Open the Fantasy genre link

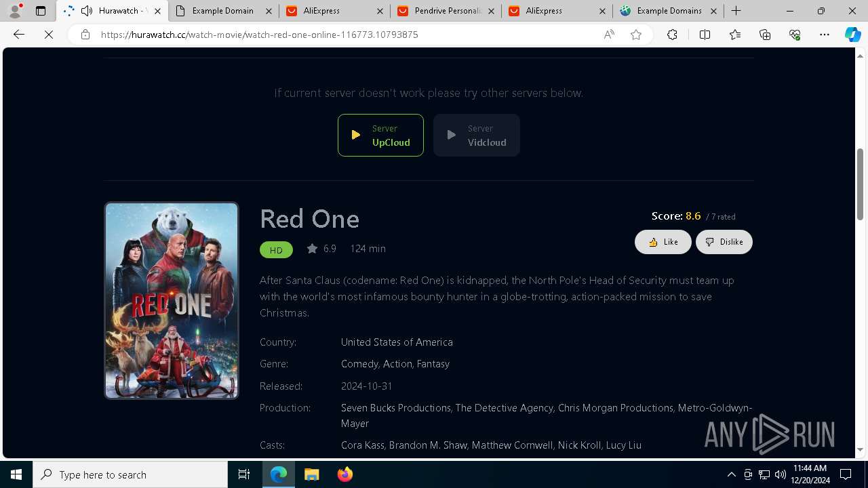click(x=433, y=364)
